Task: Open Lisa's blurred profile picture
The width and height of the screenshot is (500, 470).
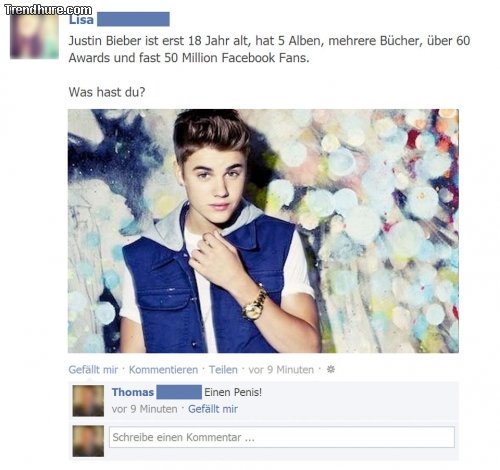Action: (34, 36)
